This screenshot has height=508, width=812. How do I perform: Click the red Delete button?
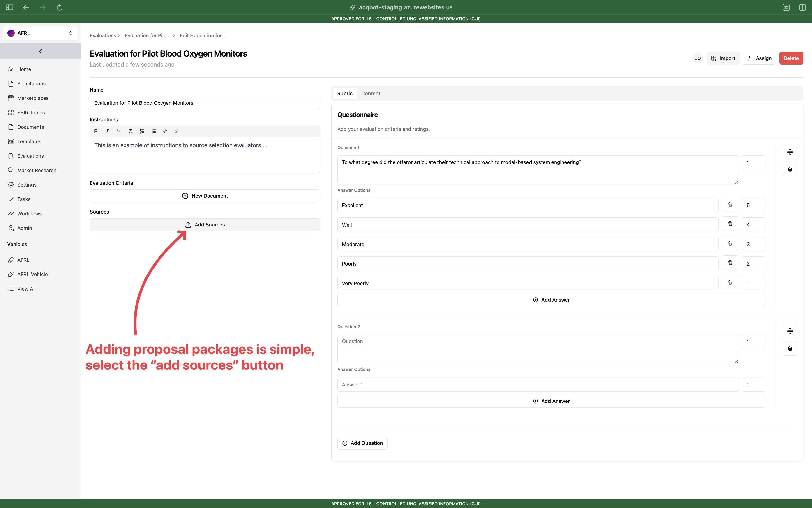[791, 58]
